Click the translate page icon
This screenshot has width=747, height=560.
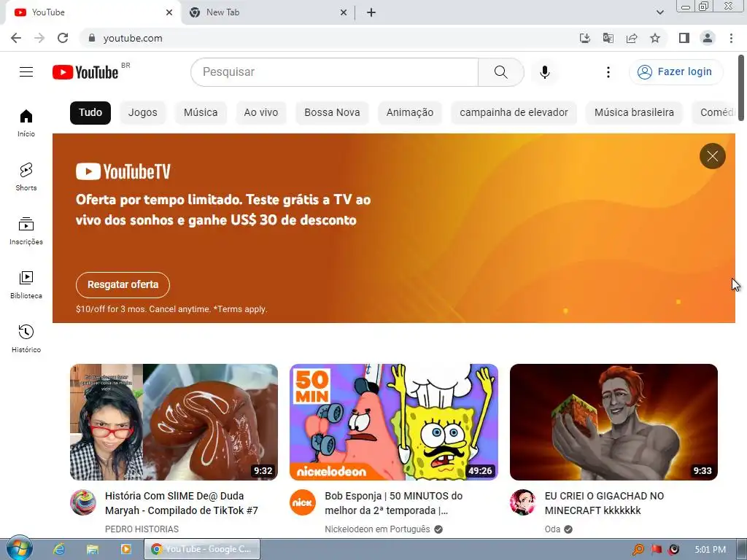pos(608,38)
